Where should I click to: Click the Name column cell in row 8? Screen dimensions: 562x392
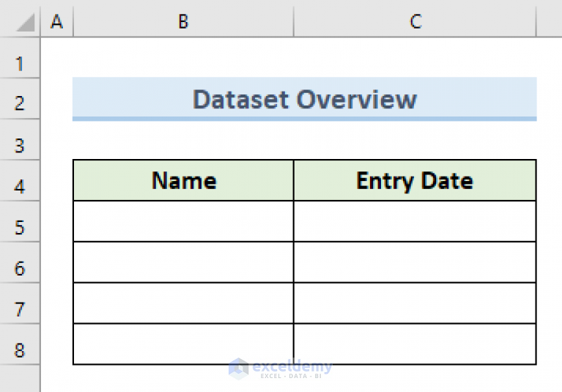click(183, 344)
